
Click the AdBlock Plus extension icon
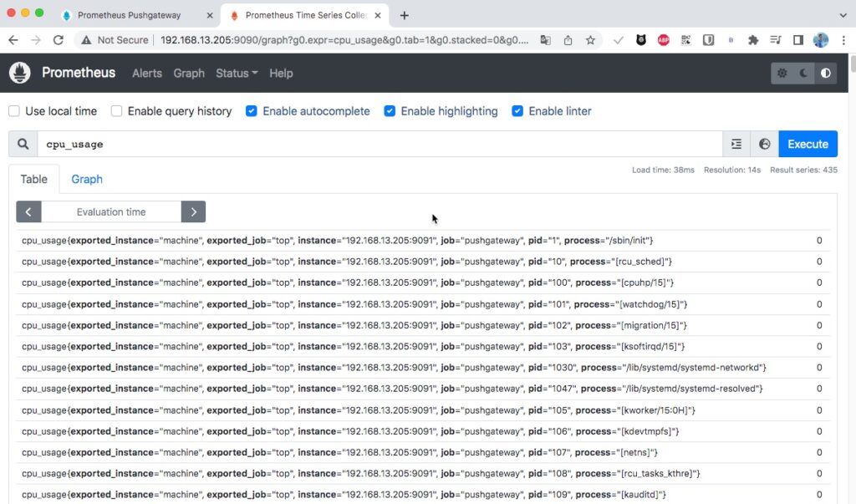(663, 40)
